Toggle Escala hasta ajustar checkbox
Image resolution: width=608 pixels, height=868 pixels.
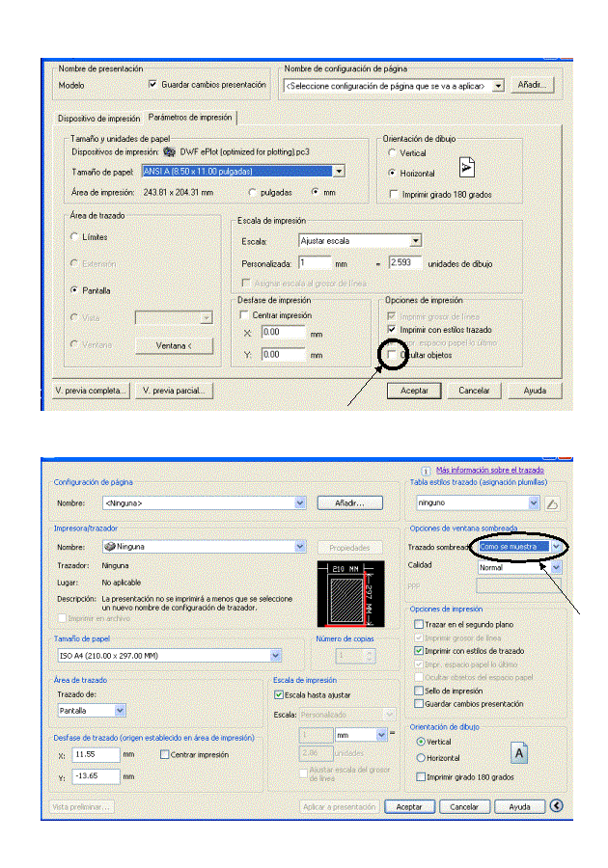pyautogui.click(x=279, y=694)
